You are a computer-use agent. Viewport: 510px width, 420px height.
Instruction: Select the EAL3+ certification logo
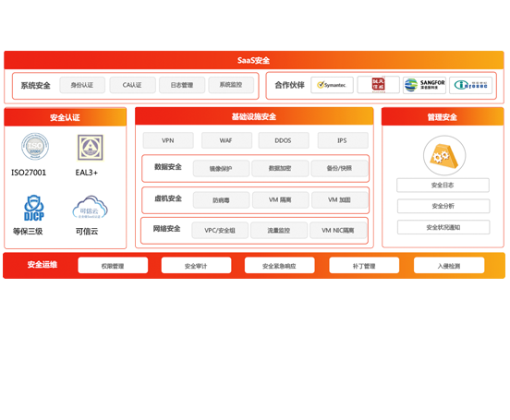pyautogui.click(x=91, y=148)
